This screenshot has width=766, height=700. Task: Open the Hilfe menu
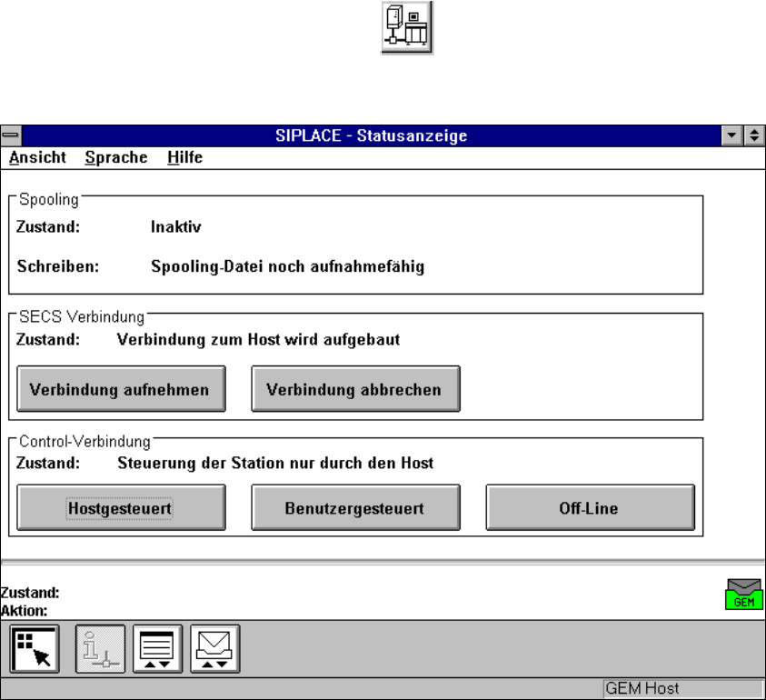184,157
